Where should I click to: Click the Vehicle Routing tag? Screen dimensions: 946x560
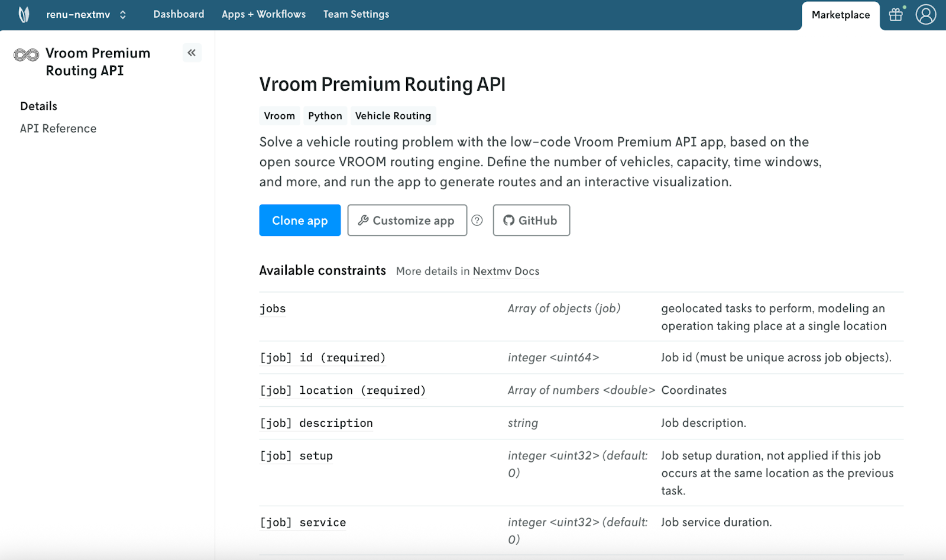(393, 116)
